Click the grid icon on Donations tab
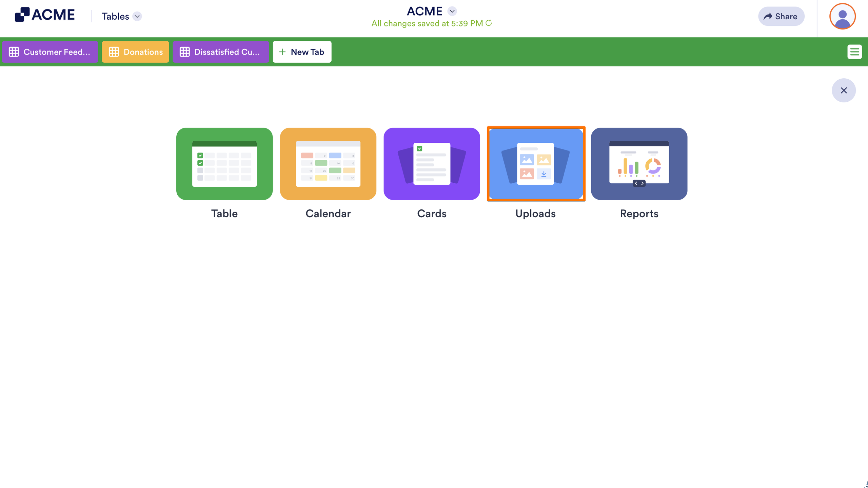868x488 pixels. 114,52
